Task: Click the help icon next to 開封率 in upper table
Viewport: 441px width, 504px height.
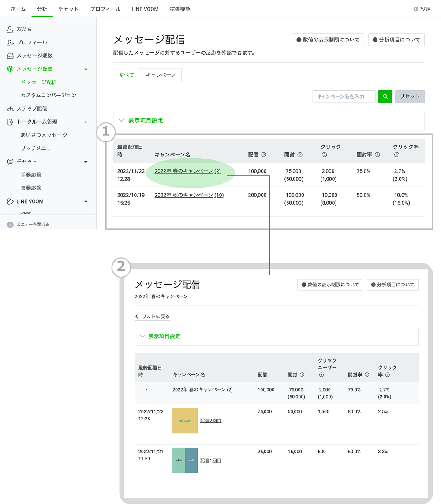Action: click(377, 155)
